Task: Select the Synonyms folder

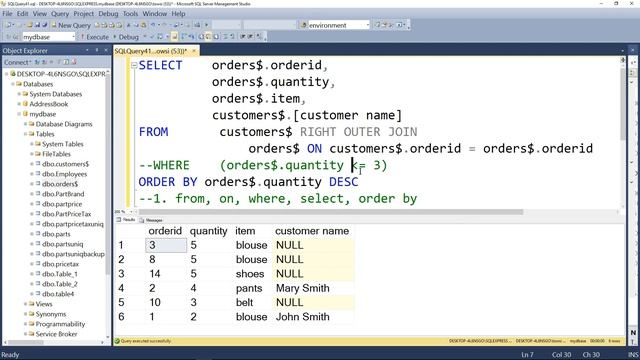Action: click(x=51, y=314)
